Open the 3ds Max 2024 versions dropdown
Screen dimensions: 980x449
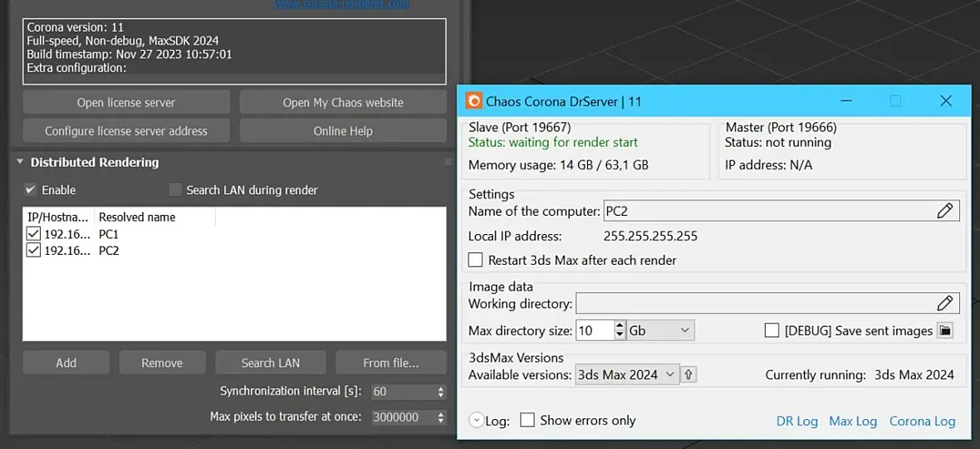click(627, 374)
